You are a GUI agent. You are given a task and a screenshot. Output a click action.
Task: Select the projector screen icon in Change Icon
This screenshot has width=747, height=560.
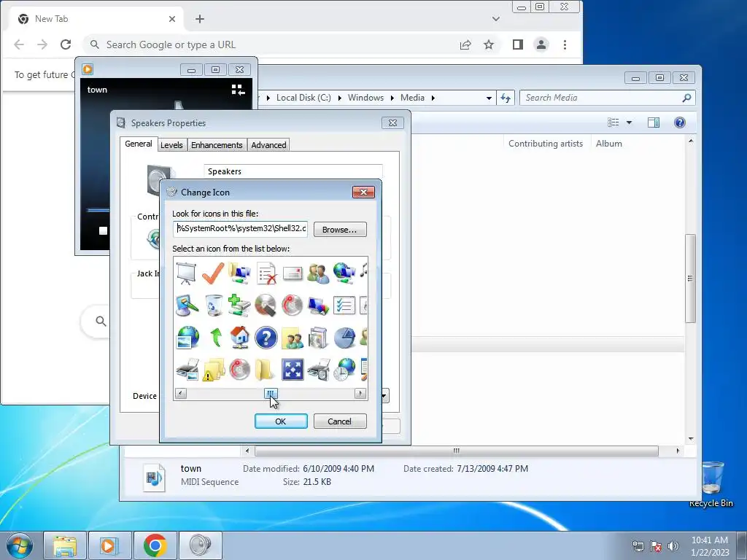(x=186, y=273)
